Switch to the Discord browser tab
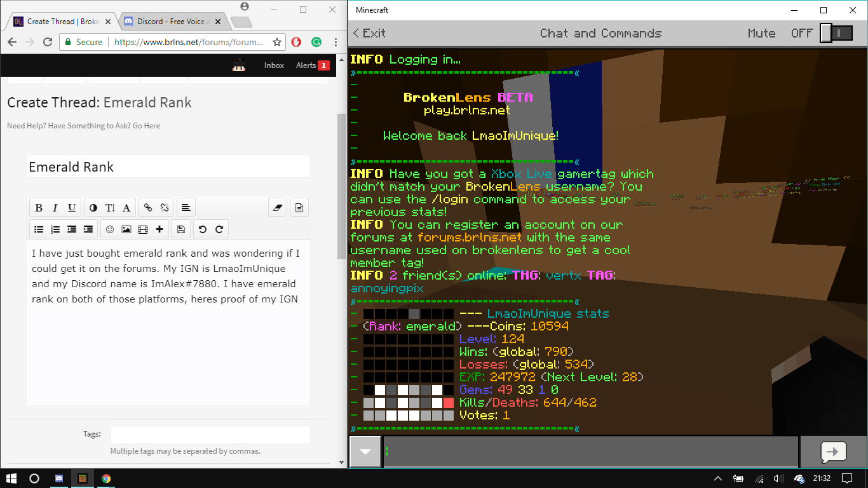 click(172, 22)
